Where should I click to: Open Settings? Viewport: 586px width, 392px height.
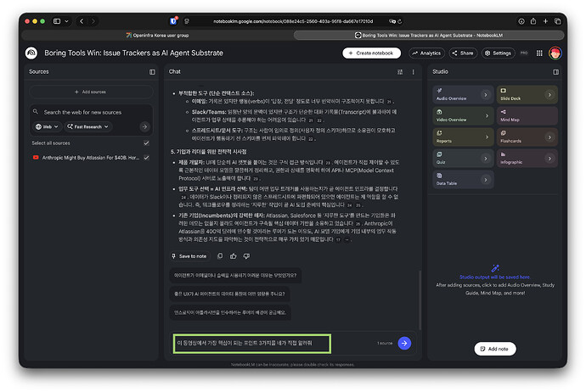coord(499,53)
